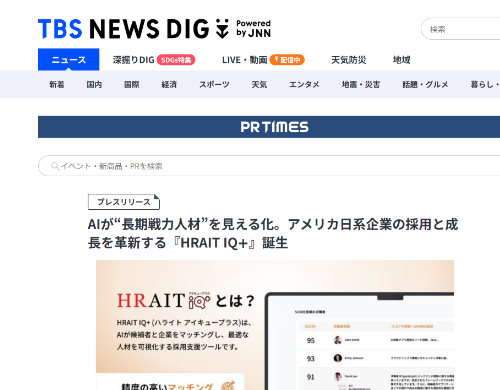
Task: Open the HRAIT IQ+ article hero image
Action: 275,325
